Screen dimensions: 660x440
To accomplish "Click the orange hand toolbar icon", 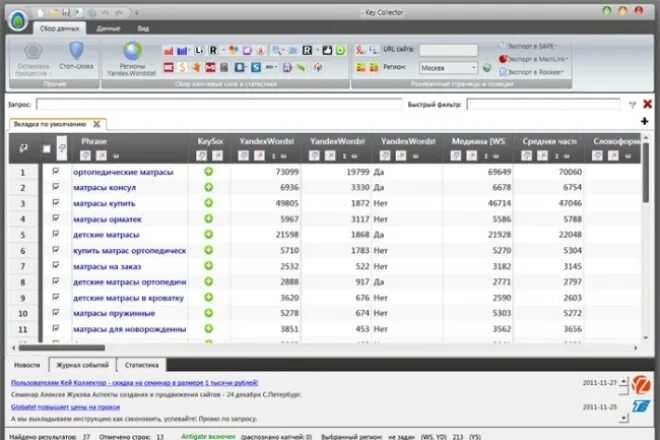I will click(196, 67).
